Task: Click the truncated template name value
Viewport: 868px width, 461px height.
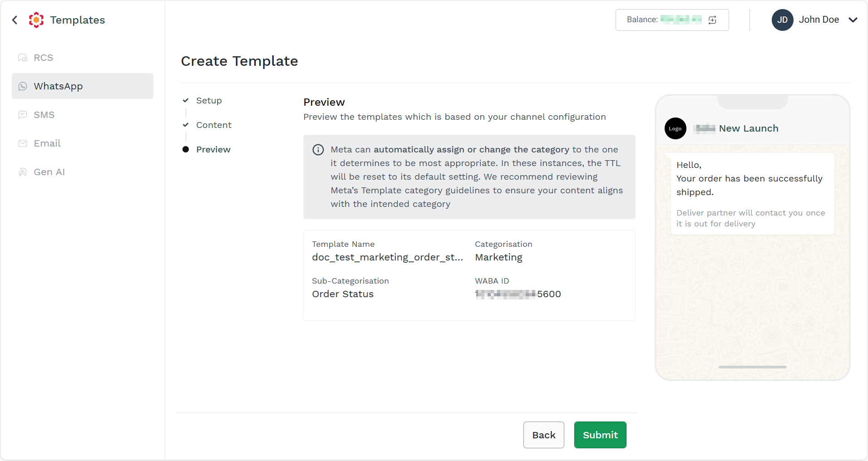Action: 388,257
